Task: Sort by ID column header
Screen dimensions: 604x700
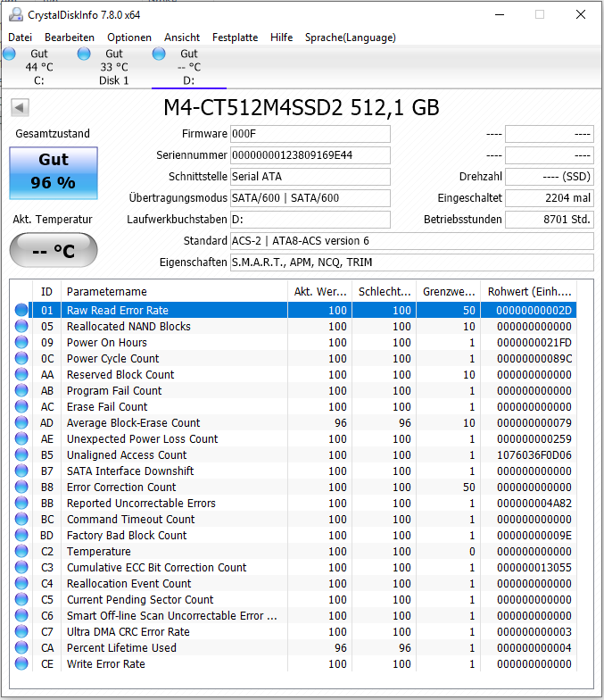Action: pyautogui.click(x=46, y=291)
